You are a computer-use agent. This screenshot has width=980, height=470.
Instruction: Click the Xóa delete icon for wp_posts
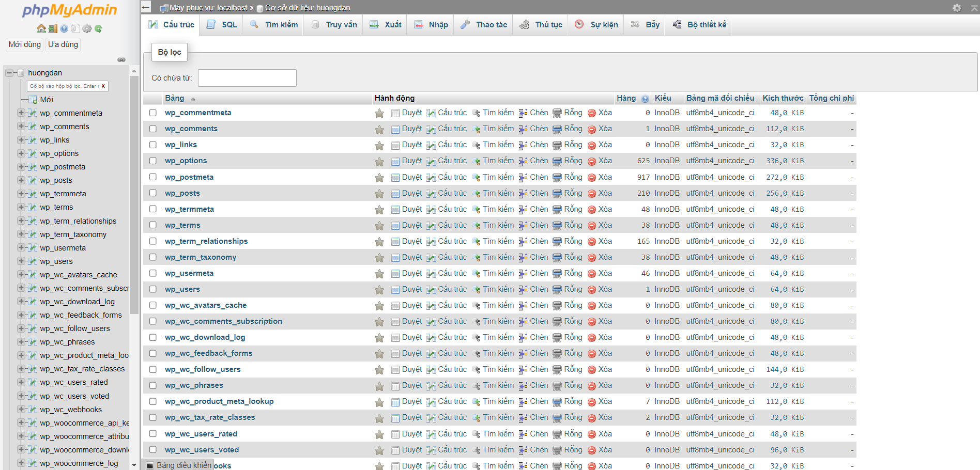(592, 194)
